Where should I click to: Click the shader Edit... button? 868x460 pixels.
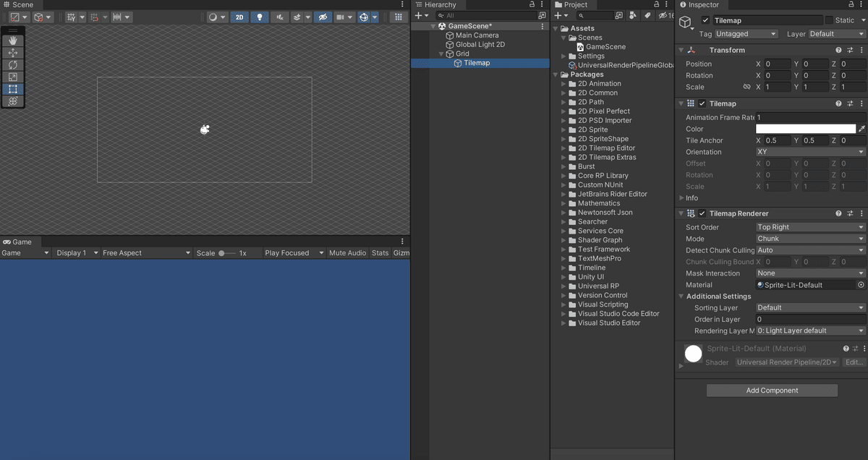point(854,362)
